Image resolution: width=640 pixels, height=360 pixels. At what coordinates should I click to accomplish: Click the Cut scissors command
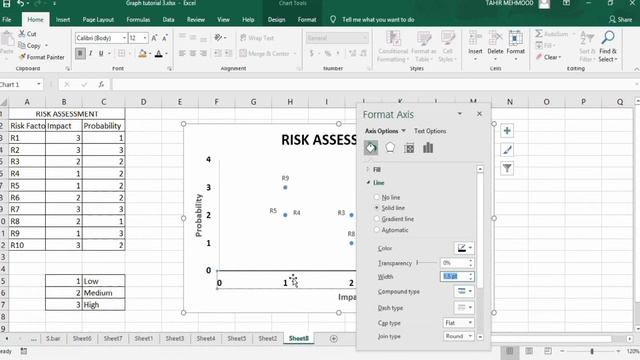pyautogui.click(x=27, y=34)
